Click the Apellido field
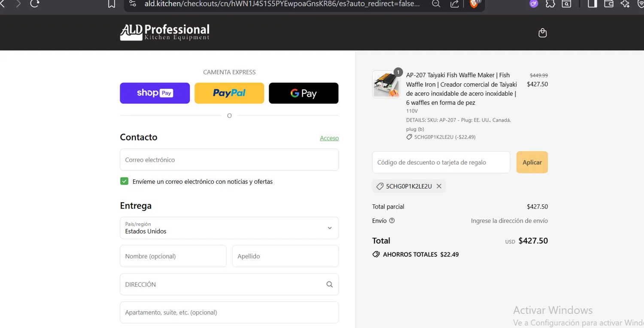Image resolution: width=644 pixels, height=328 pixels. (x=286, y=256)
